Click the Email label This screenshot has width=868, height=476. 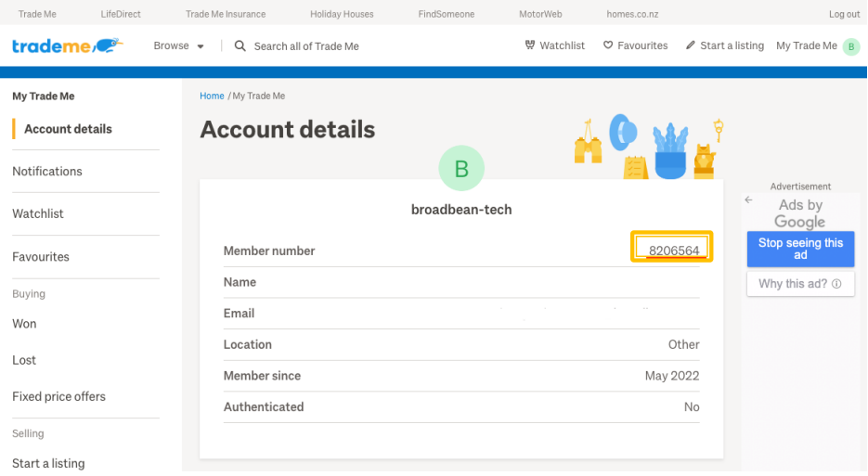pyautogui.click(x=239, y=314)
